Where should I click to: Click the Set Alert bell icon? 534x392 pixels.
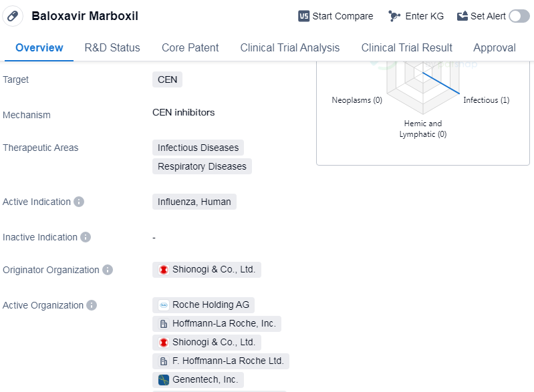click(x=463, y=16)
